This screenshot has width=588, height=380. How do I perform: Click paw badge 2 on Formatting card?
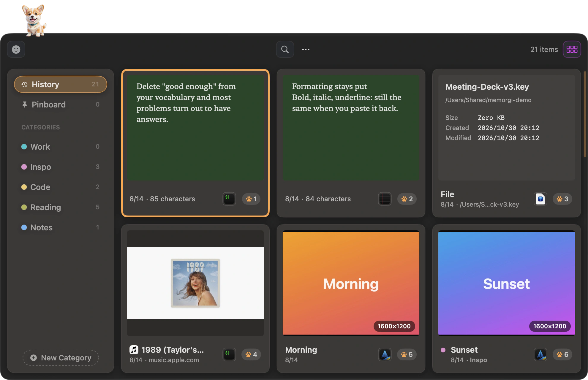pyautogui.click(x=407, y=199)
